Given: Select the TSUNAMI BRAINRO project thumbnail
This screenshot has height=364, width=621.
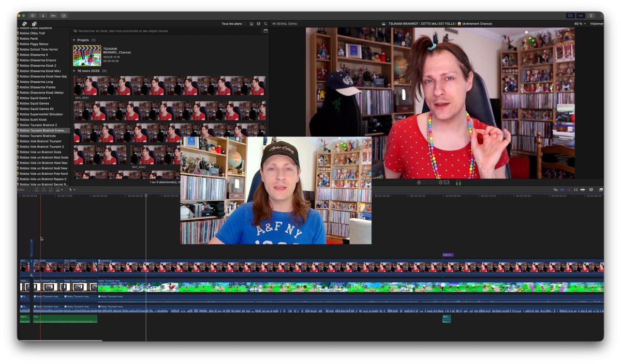Looking at the screenshot, I should [87, 55].
